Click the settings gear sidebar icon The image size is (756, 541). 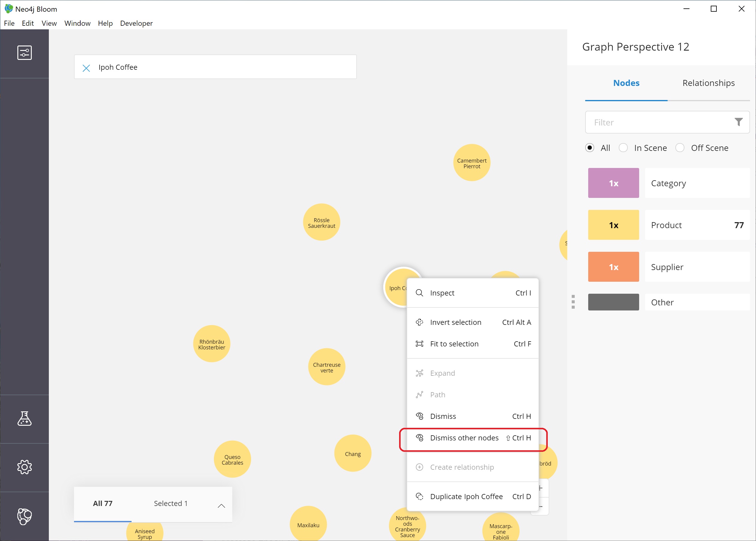(x=24, y=467)
